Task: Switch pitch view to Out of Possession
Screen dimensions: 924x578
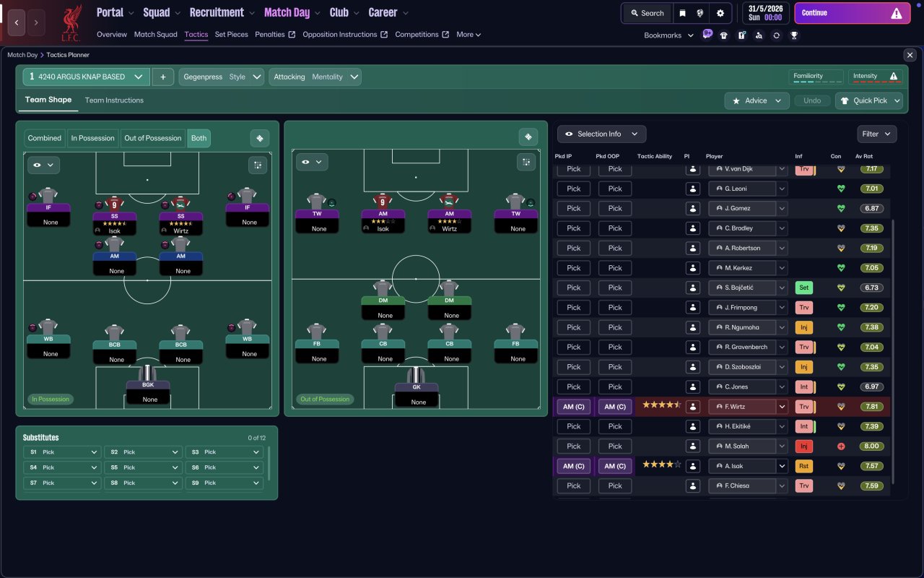Action: coord(153,138)
